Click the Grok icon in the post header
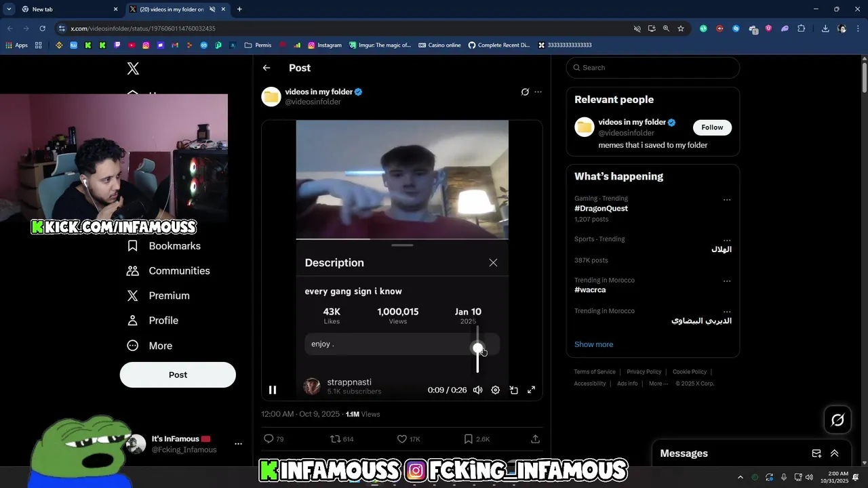 pos(525,92)
